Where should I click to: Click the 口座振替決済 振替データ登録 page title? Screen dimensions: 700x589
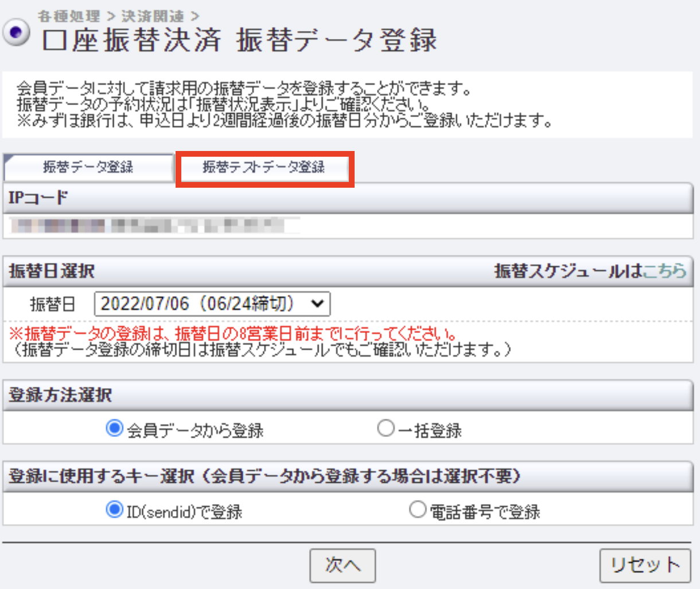click(240, 40)
